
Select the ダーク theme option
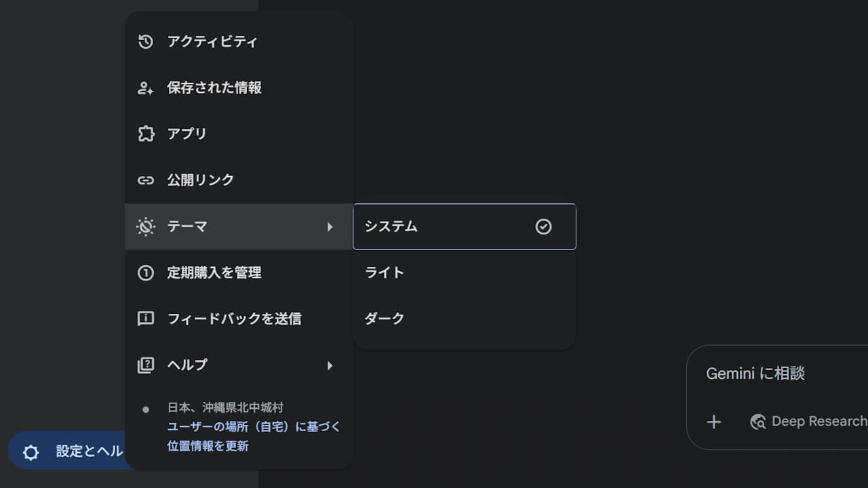tap(465, 319)
